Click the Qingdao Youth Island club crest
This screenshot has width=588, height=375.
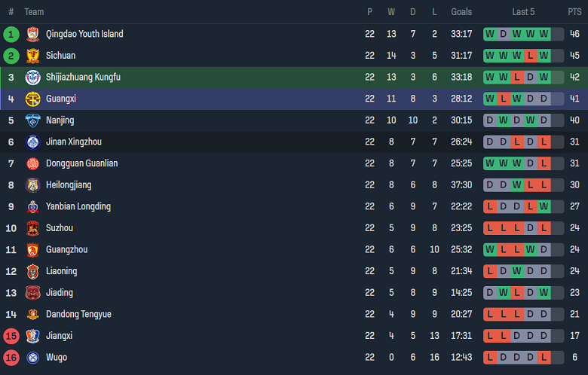coord(32,34)
